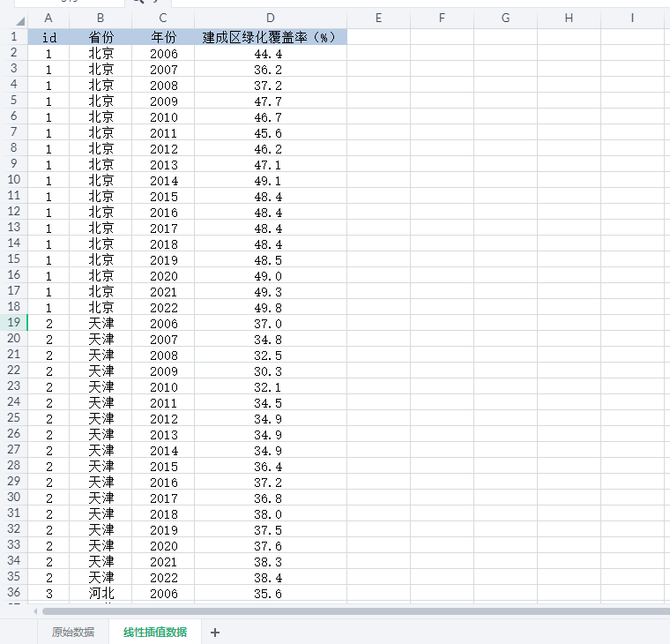Switch to the 原始数据 sheet tab
Viewport: 670px width, 644px height.
(x=73, y=632)
